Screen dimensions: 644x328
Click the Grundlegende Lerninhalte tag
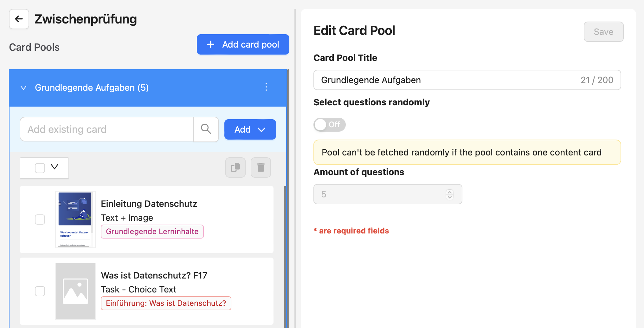tap(152, 232)
